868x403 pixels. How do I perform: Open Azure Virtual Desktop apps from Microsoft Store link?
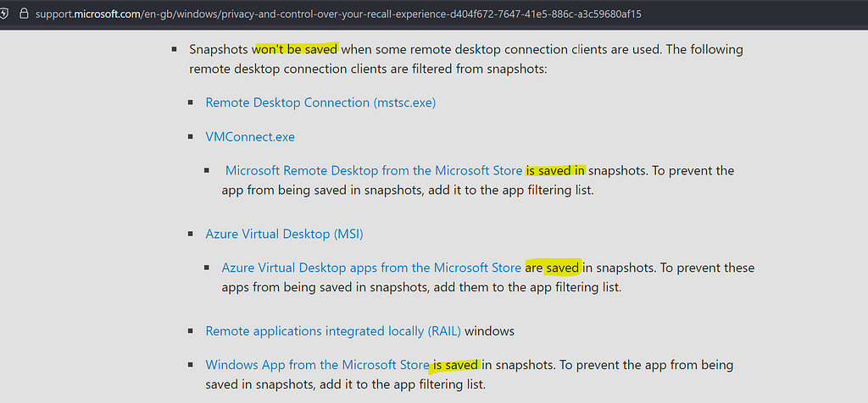[371, 268]
